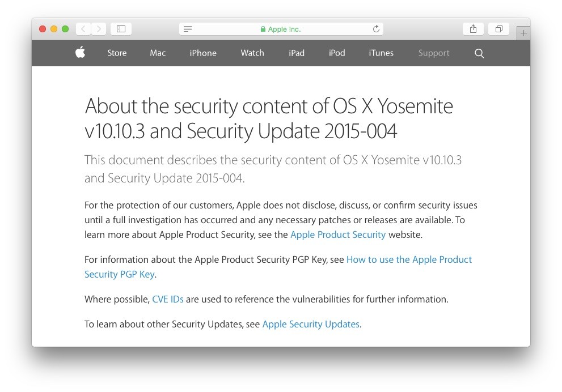Viewport: 562px width, 392px height.
Task: Reload the page with the refresh icon
Action: click(375, 29)
